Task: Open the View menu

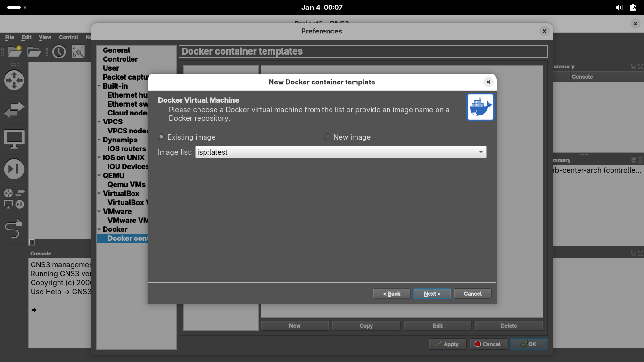Action: point(45,37)
